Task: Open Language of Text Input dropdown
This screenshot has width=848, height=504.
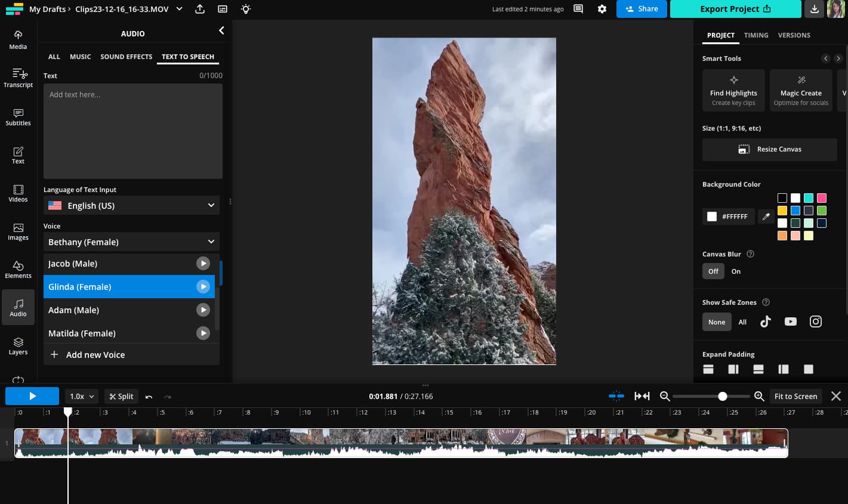Action: coord(131,205)
